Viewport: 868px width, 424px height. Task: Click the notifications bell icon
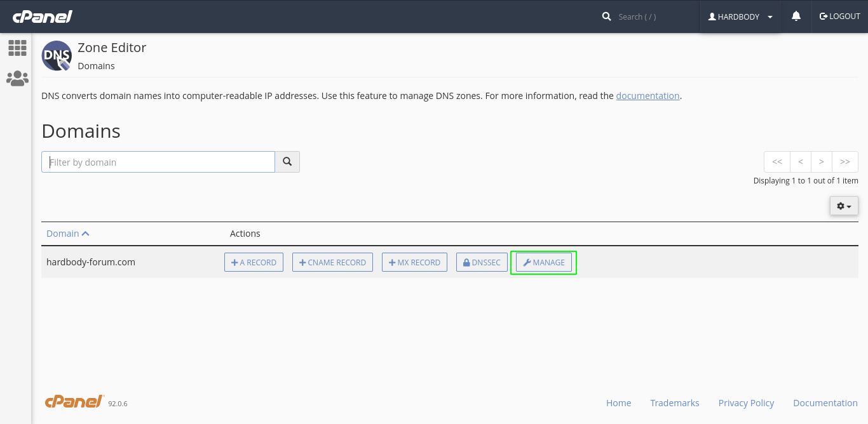pos(796,17)
